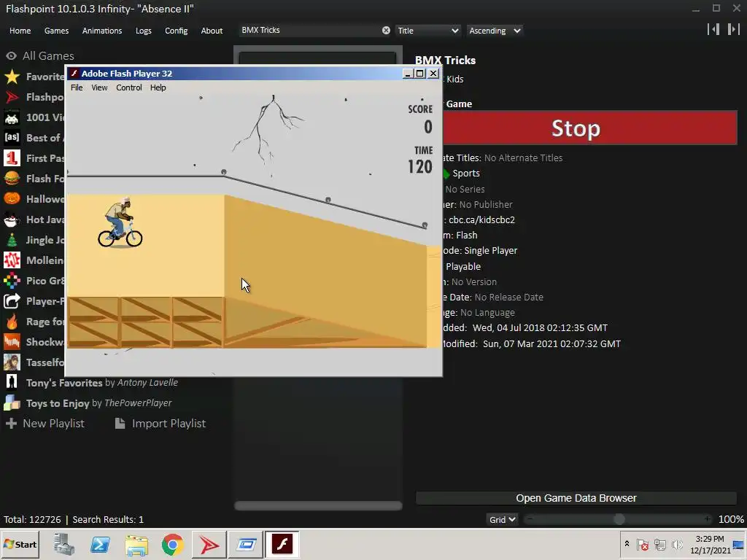Open Jingle playlist Christmas tree icon
Screen dimensions: 747x560
tap(12, 240)
